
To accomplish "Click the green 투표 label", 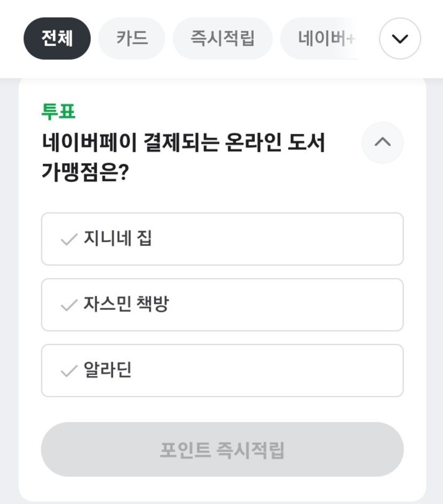I will pyautogui.click(x=58, y=111).
